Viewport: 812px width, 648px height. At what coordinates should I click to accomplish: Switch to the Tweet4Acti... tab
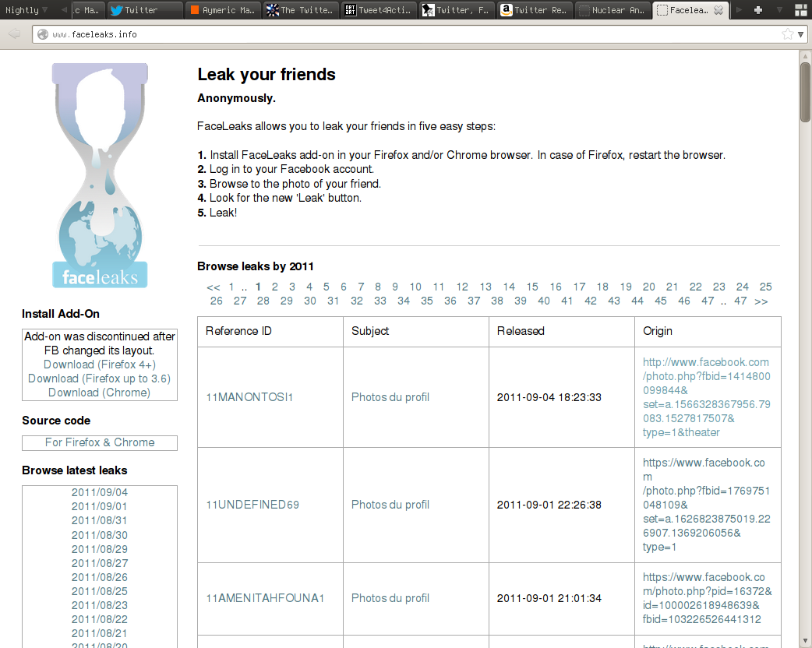click(378, 10)
